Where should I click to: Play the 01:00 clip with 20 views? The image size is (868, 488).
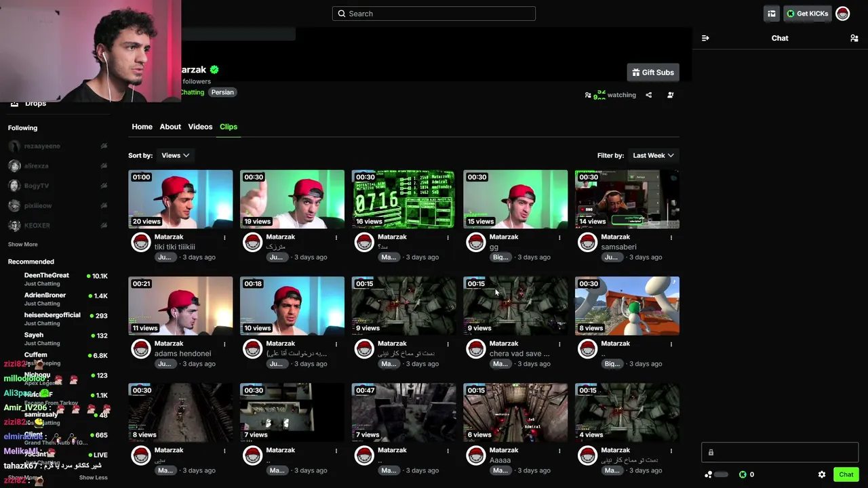[180, 199]
